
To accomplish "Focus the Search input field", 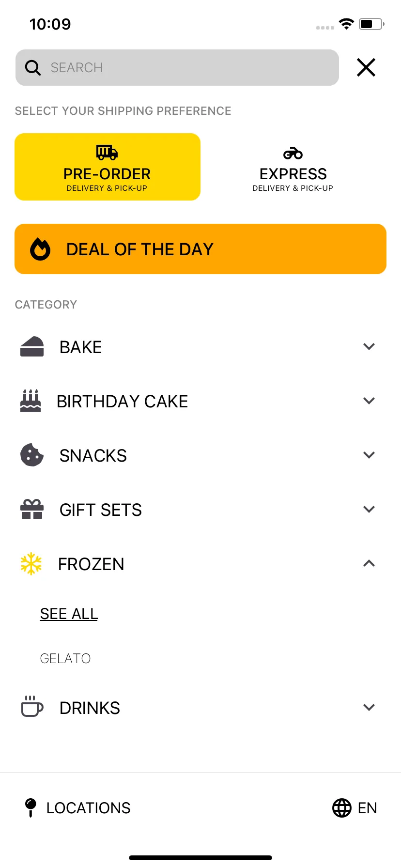I will point(177,67).
